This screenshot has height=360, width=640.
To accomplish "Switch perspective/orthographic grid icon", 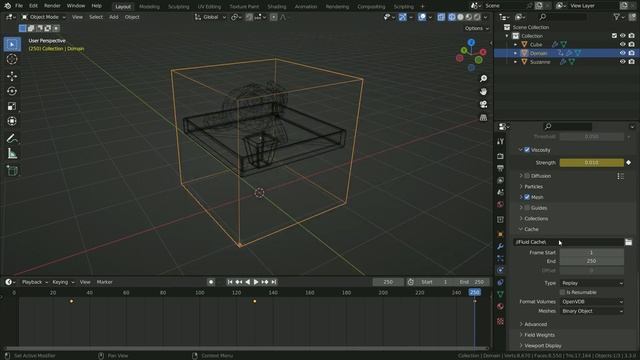I will pos(483,118).
